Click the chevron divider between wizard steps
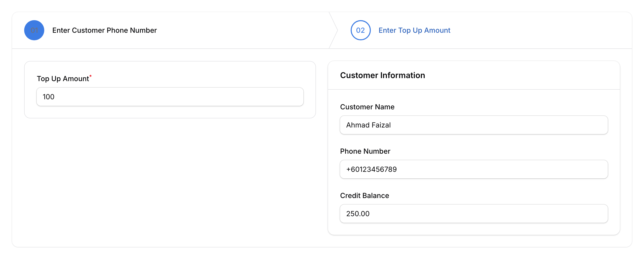The height and width of the screenshot is (259, 644). tap(332, 30)
